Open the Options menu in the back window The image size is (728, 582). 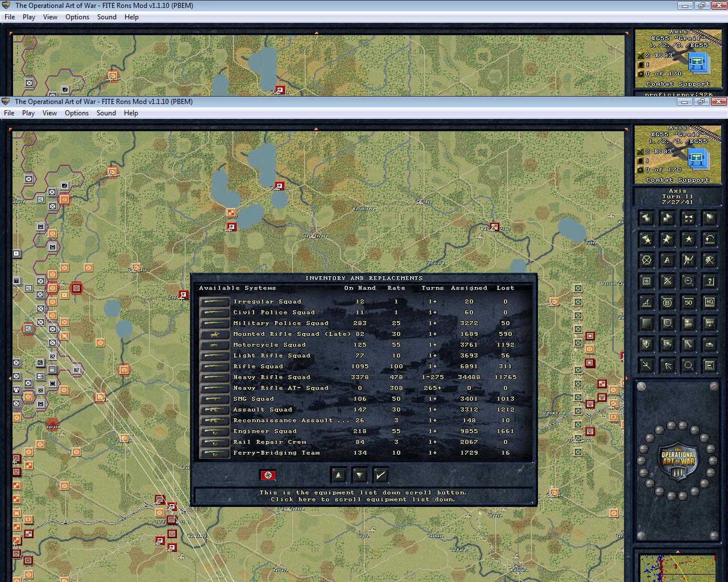pos(77,17)
